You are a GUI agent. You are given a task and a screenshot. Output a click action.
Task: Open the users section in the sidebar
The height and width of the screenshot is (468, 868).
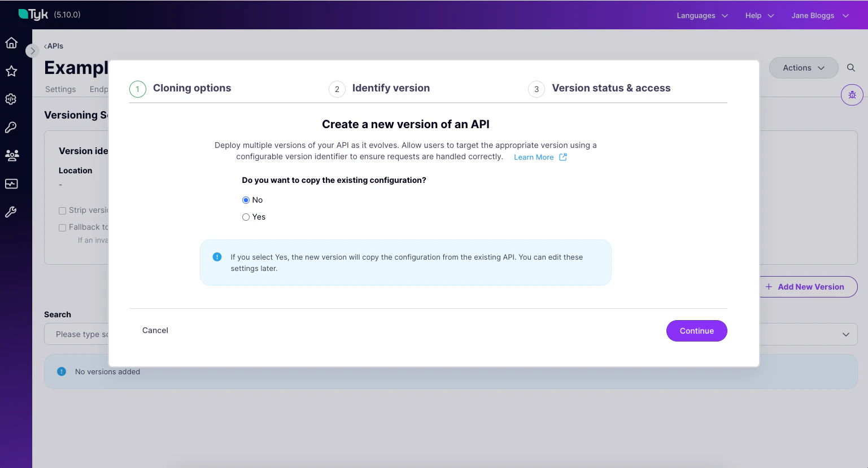click(11, 155)
